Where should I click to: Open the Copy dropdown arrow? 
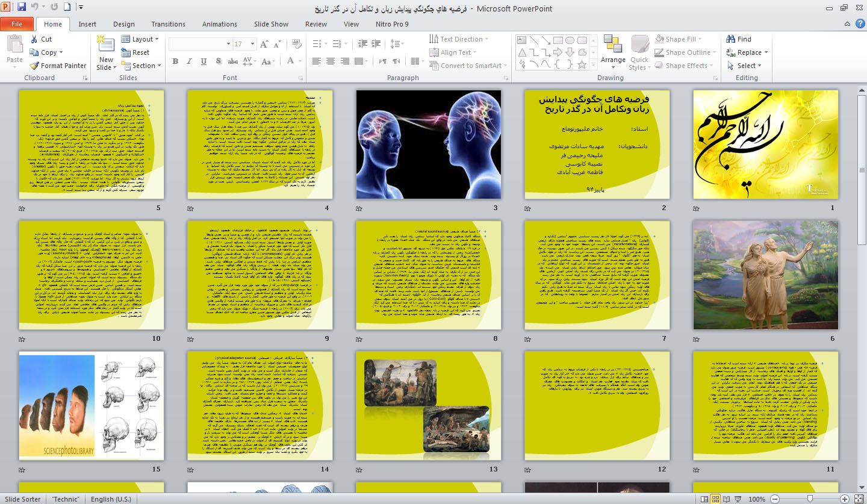coord(61,52)
